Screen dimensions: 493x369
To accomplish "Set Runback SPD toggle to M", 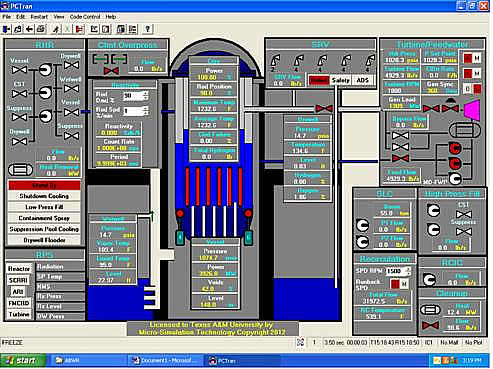I will coord(404,284).
